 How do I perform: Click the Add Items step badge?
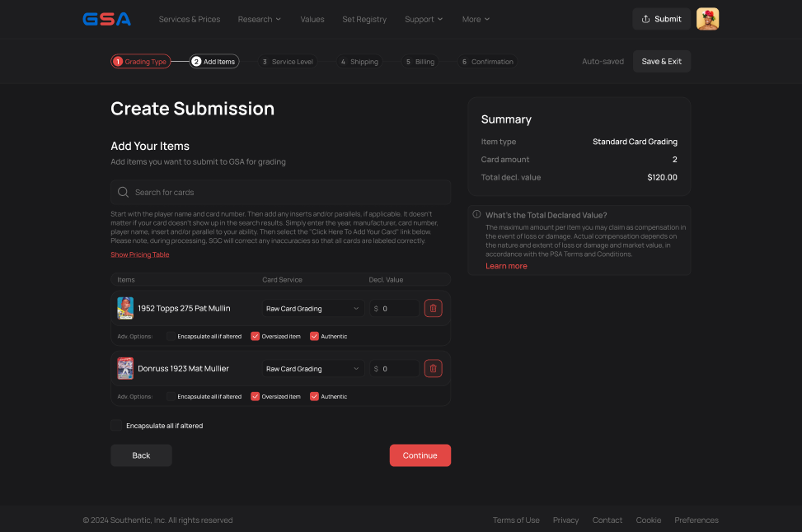point(195,61)
